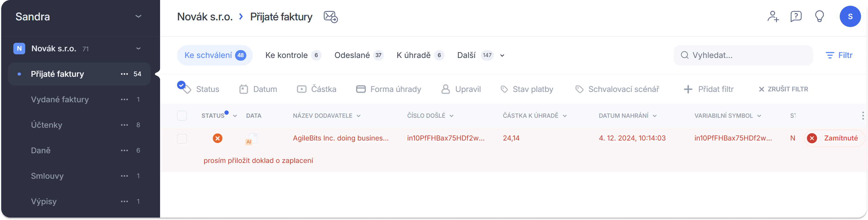The height and width of the screenshot is (220, 868).
Task: Toggle the select-all header checkbox
Action: [x=182, y=116]
